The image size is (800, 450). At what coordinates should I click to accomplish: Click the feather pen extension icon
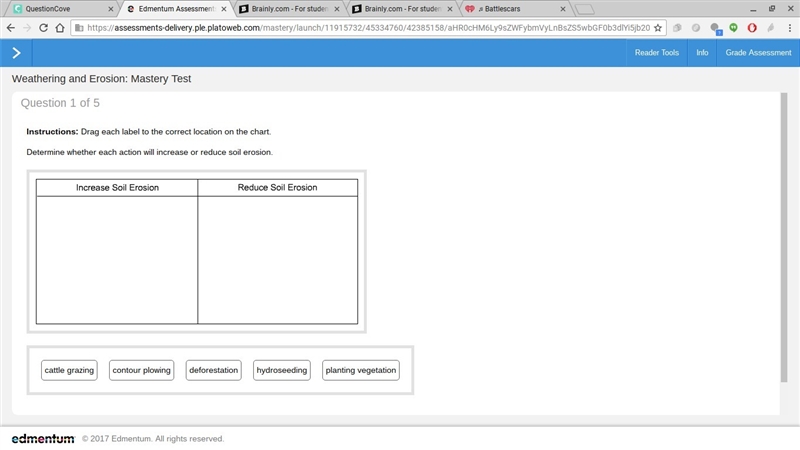point(770,28)
